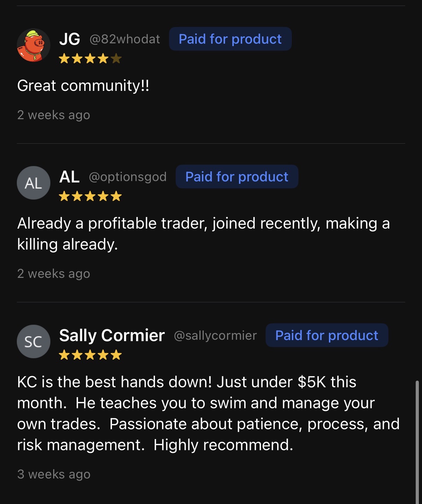Open Sally Cormier's profile name
The width and height of the screenshot is (422, 504).
(x=112, y=335)
